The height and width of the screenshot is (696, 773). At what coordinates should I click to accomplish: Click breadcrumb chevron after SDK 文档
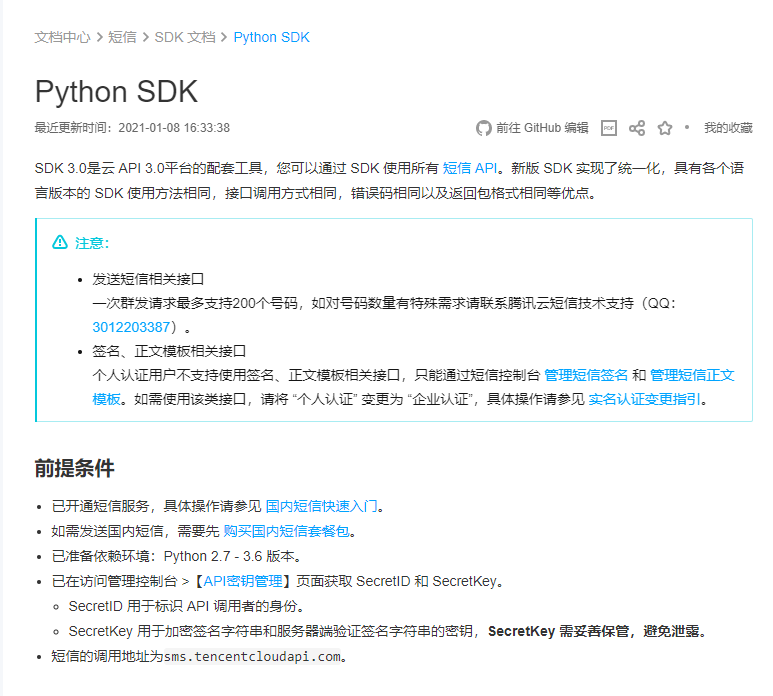pos(224,37)
